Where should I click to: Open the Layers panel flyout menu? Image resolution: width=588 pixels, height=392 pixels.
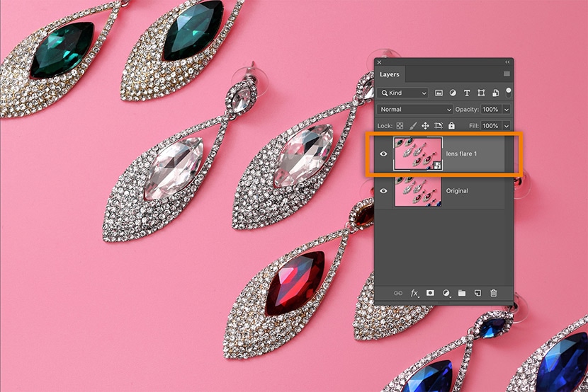[x=507, y=74]
